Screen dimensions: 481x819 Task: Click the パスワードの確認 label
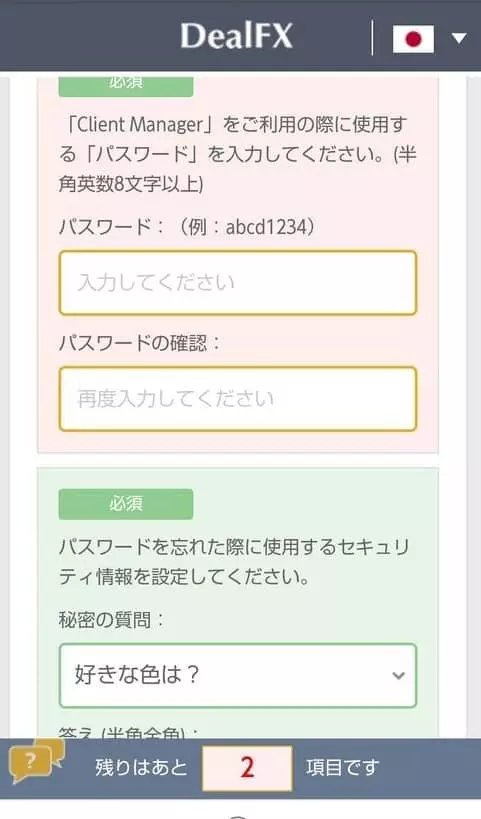pyautogui.click(x=140, y=343)
